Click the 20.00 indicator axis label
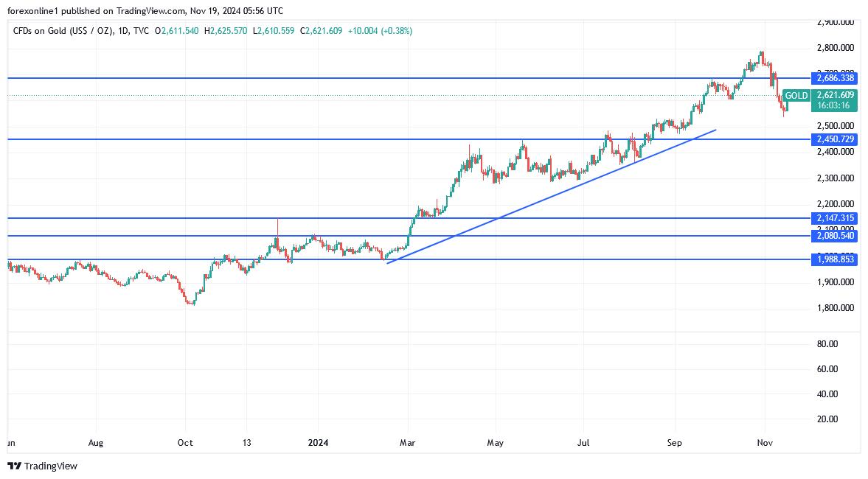 [827, 419]
